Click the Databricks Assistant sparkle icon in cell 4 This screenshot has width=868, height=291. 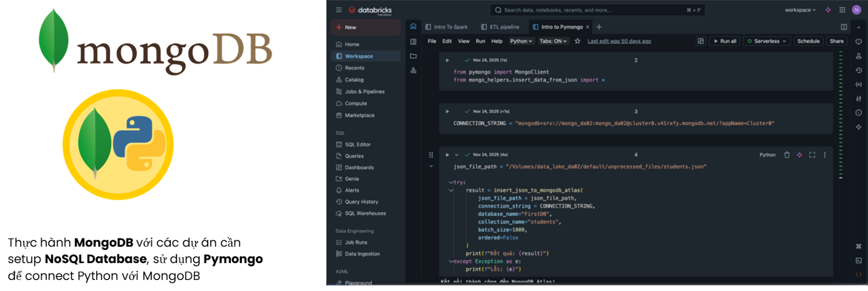click(x=800, y=155)
